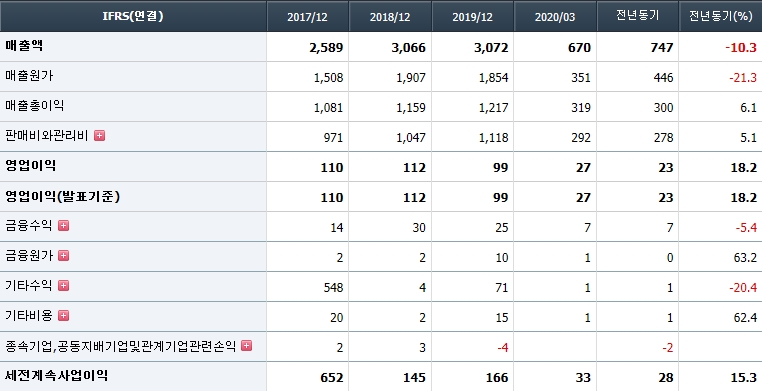Click 기타수익 value 548
Image resolution: width=762 pixels, height=391 pixels.
333,288
